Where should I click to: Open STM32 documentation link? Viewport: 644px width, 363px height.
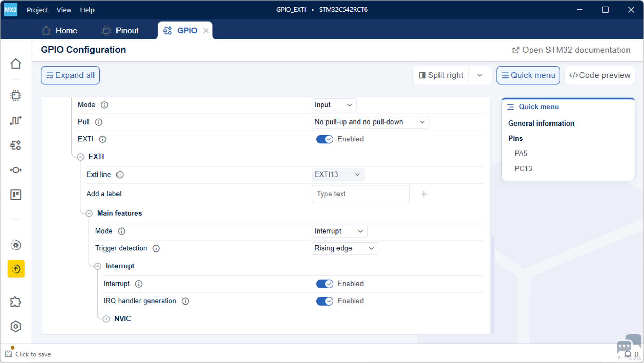coord(571,50)
